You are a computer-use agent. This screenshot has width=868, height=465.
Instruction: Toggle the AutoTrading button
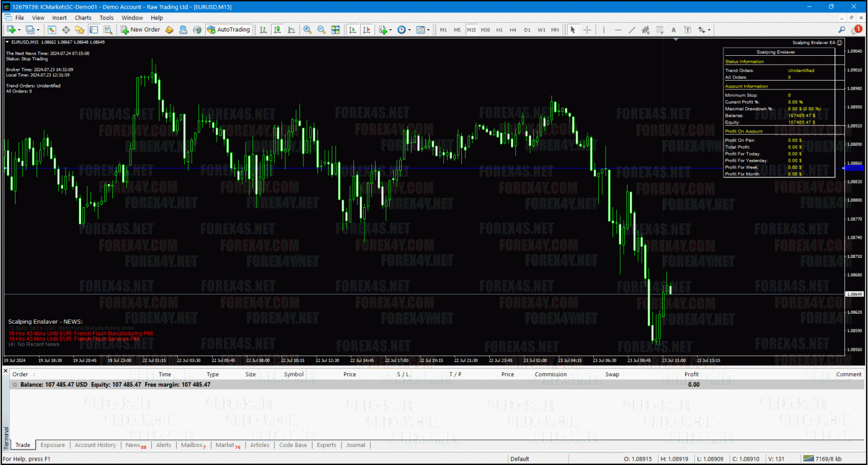click(x=228, y=30)
